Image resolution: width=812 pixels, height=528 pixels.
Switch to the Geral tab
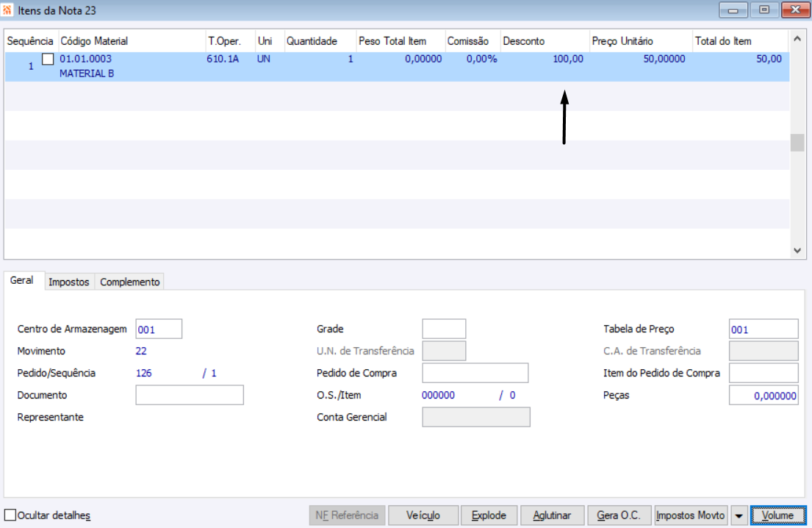(x=22, y=280)
